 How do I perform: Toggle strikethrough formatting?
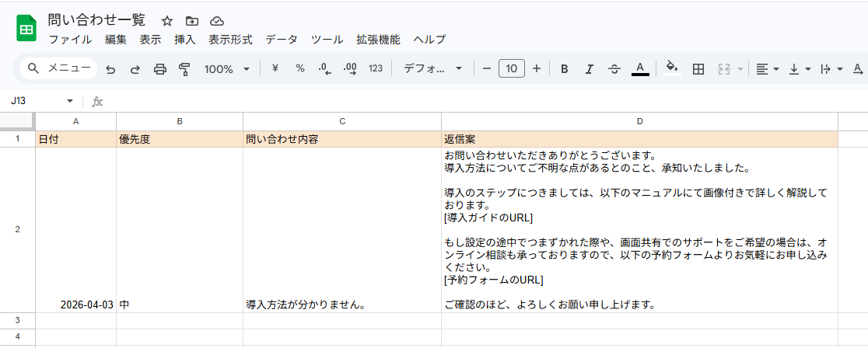[614, 69]
